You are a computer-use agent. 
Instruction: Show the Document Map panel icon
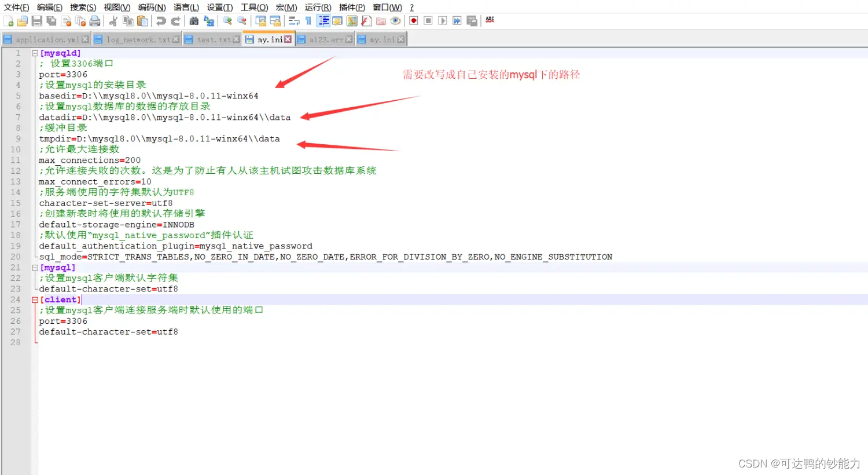[351, 21]
